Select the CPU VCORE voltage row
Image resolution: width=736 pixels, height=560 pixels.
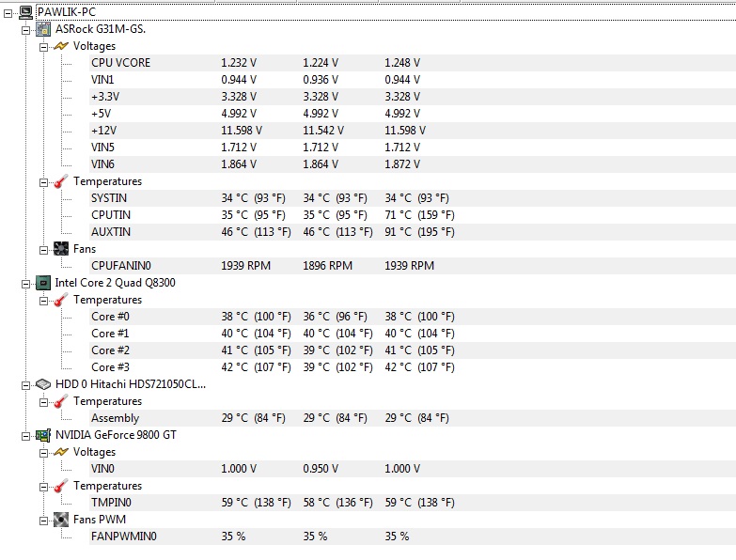pyautogui.click(x=413, y=63)
